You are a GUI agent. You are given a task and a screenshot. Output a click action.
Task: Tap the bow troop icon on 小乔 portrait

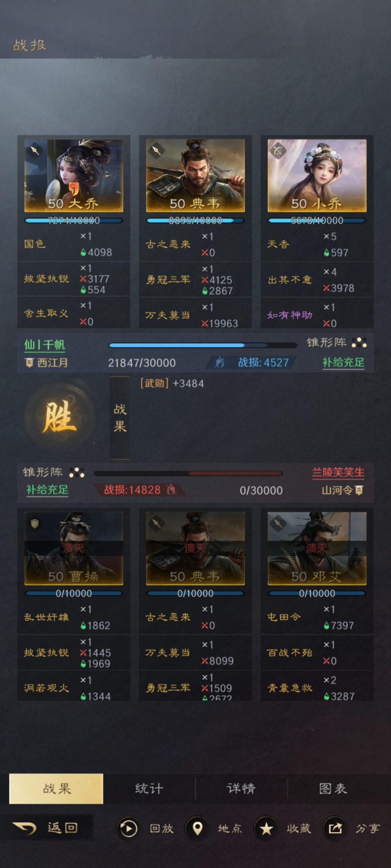(278, 151)
